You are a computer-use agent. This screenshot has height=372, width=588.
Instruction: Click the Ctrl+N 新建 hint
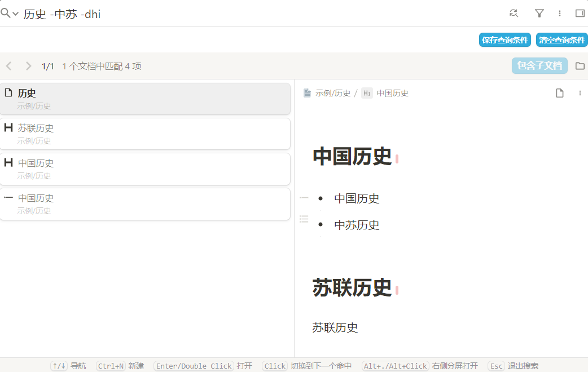tap(120, 366)
